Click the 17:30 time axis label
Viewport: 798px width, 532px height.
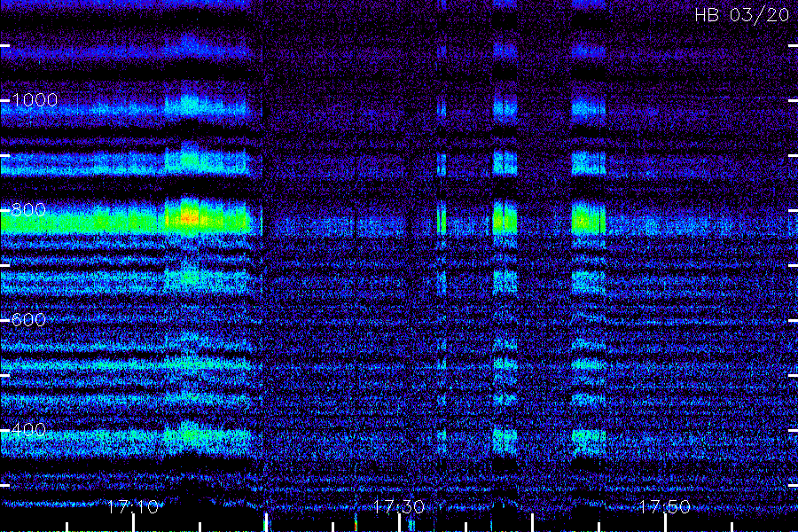click(x=399, y=507)
